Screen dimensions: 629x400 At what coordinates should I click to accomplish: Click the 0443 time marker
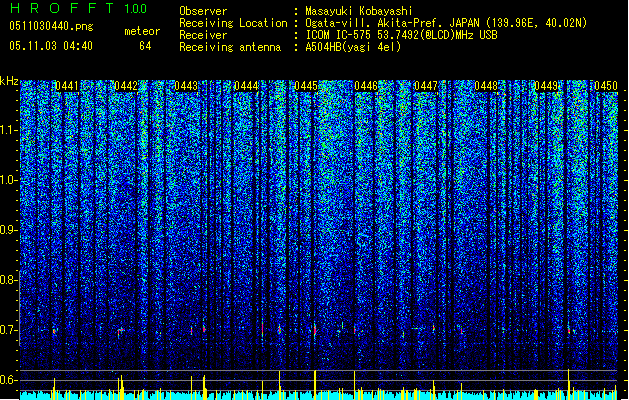coord(186,86)
